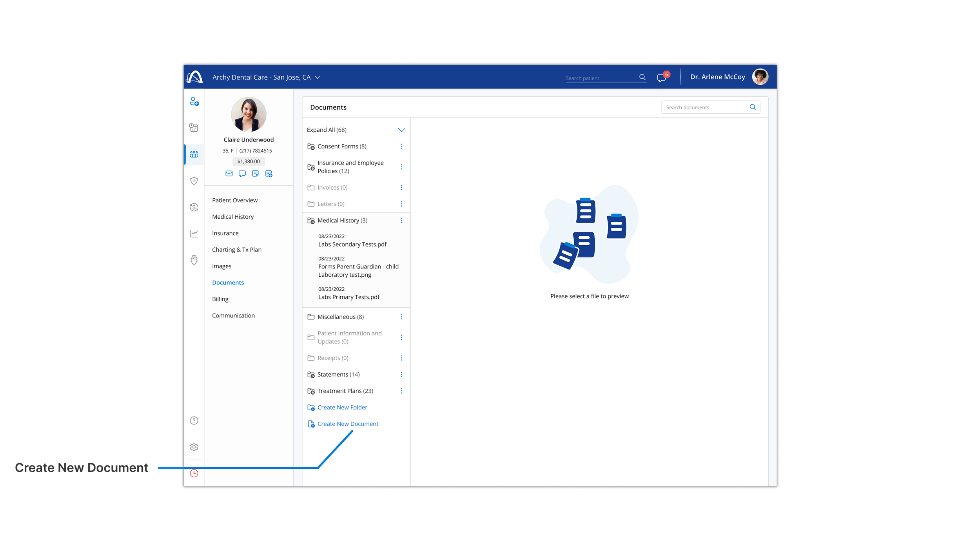Open Charting & Tx Plan section

(x=236, y=250)
